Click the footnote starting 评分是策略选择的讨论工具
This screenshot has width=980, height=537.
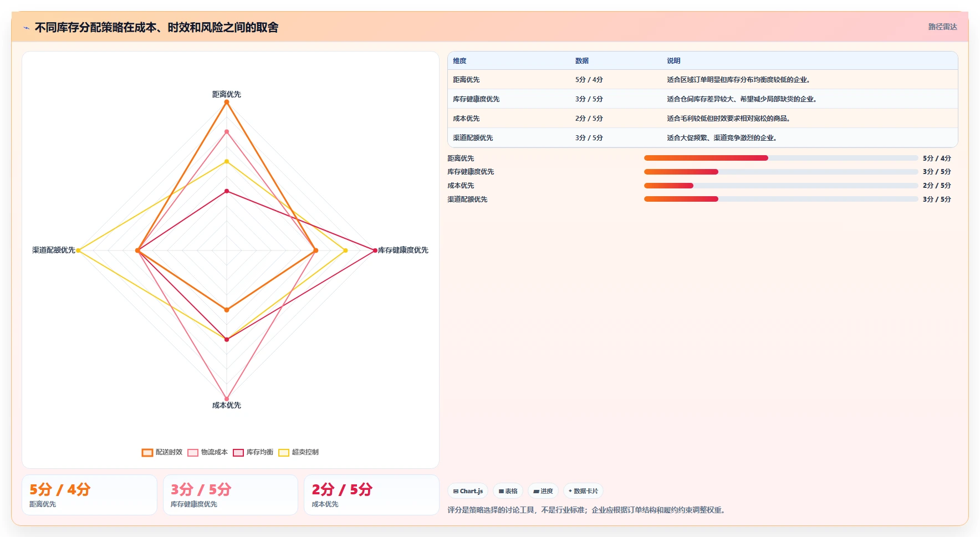click(x=587, y=510)
